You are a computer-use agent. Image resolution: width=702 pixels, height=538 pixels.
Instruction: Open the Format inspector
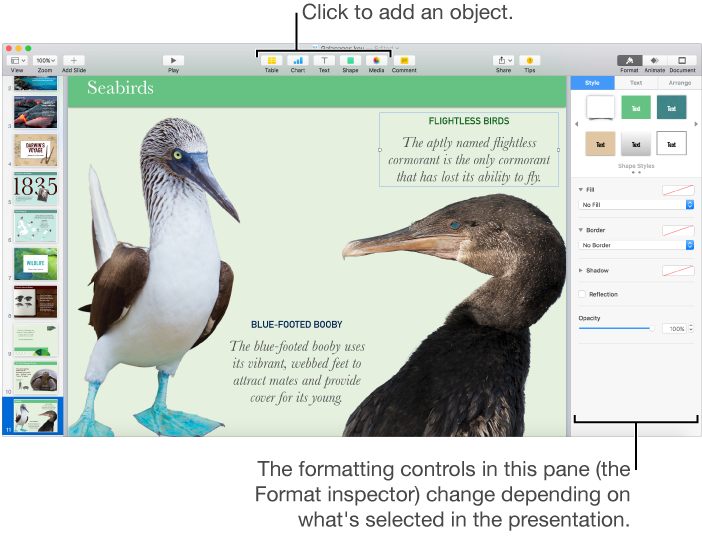point(629,60)
